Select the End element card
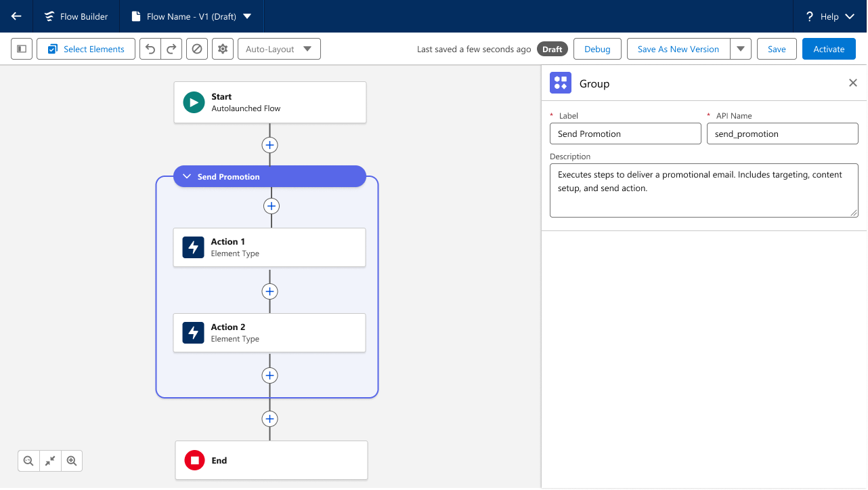 pos(272,460)
